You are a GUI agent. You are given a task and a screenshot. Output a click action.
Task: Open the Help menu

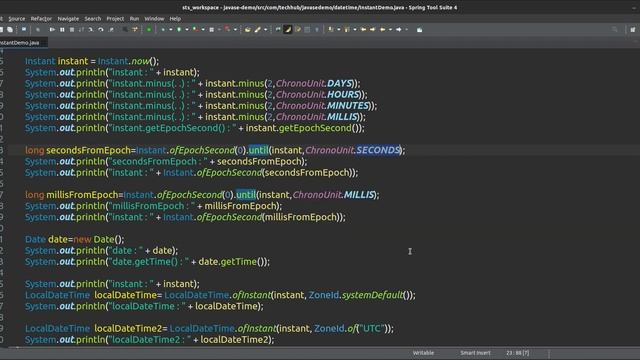coord(175,19)
